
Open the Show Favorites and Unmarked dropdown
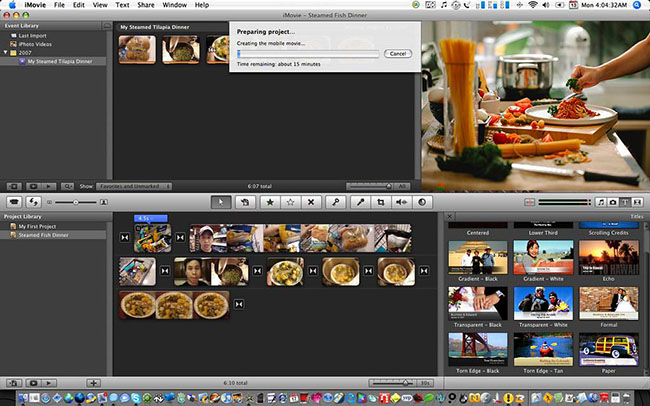pyautogui.click(x=134, y=186)
